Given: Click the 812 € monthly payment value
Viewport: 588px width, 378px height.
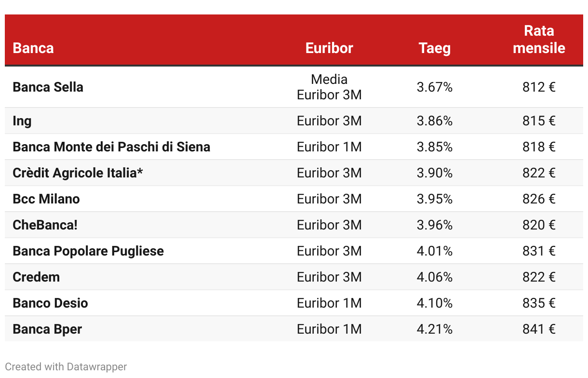Looking at the screenshot, I should pyautogui.click(x=539, y=87).
